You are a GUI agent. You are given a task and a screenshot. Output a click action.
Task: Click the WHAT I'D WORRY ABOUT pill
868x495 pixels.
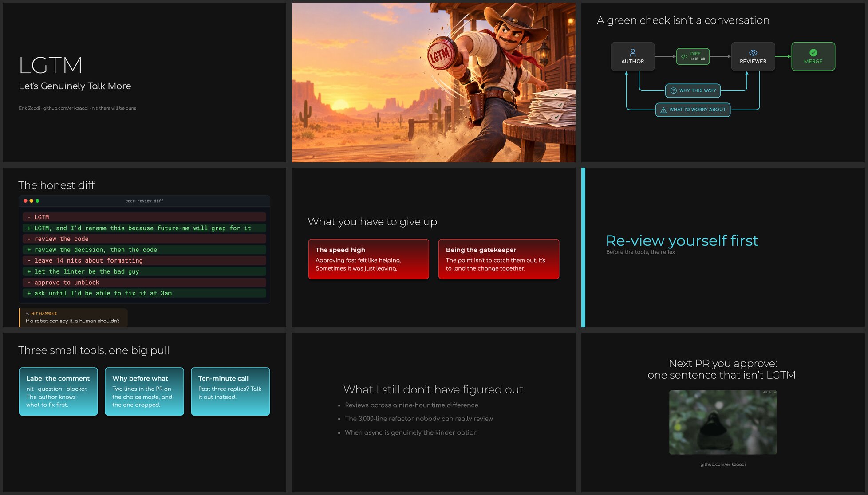693,110
